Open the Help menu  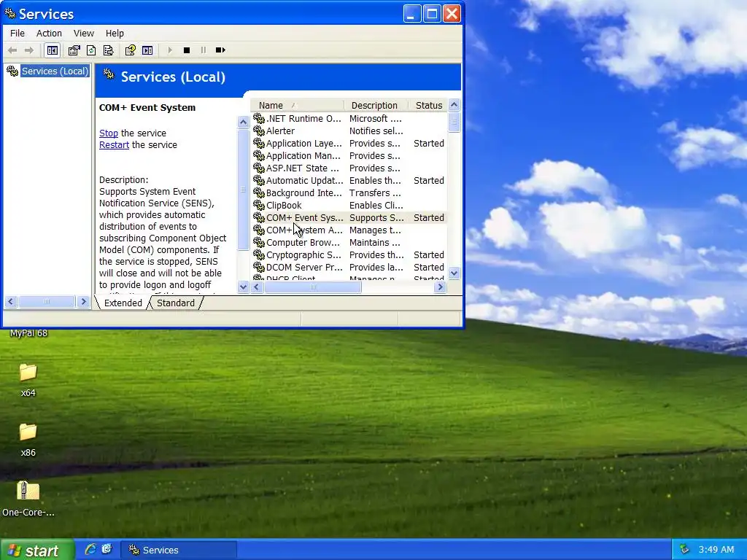tap(115, 34)
